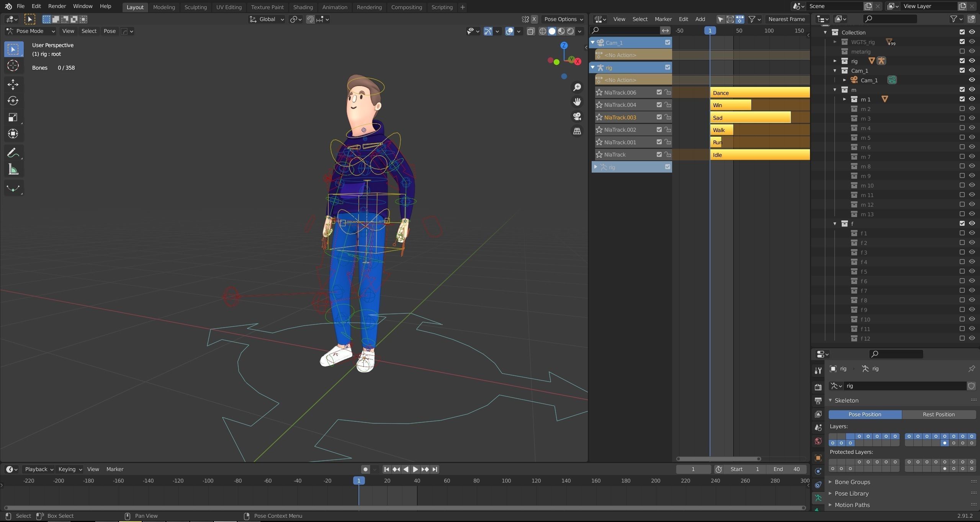The image size is (980, 522).
Task: Enable the m 2 collection checkbox
Action: pos(962,109)
